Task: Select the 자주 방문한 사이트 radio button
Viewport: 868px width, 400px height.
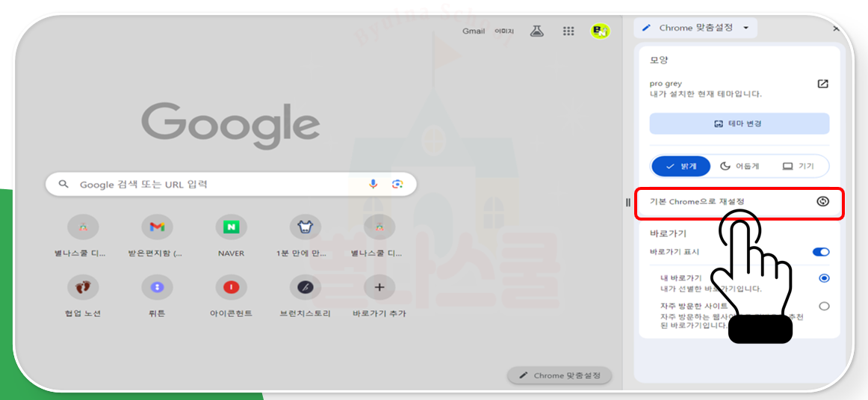Action: tap(824, 306)
